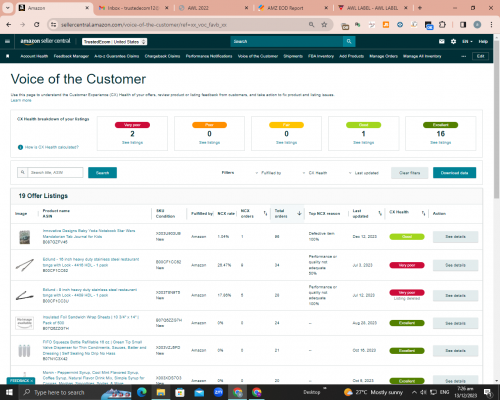Image resolution: width=500 pixels, height=400 pixels.
Task: Show hidden system tray icons chevron
Action: pos(414,392)
